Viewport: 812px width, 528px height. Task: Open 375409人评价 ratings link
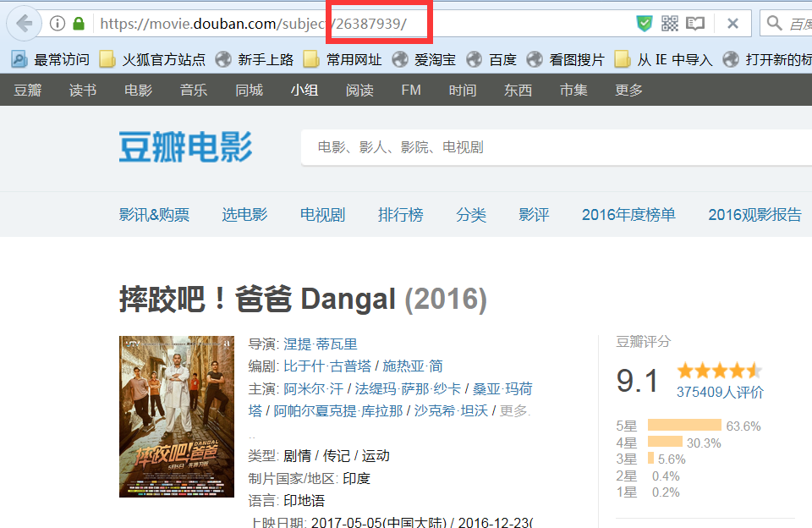tap(720, 393)
